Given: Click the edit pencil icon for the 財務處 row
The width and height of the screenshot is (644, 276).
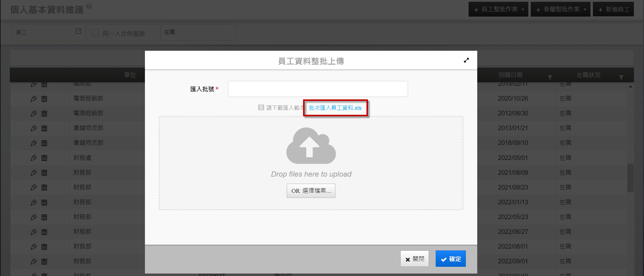Looking at the screenshot, I should [34, 158].
